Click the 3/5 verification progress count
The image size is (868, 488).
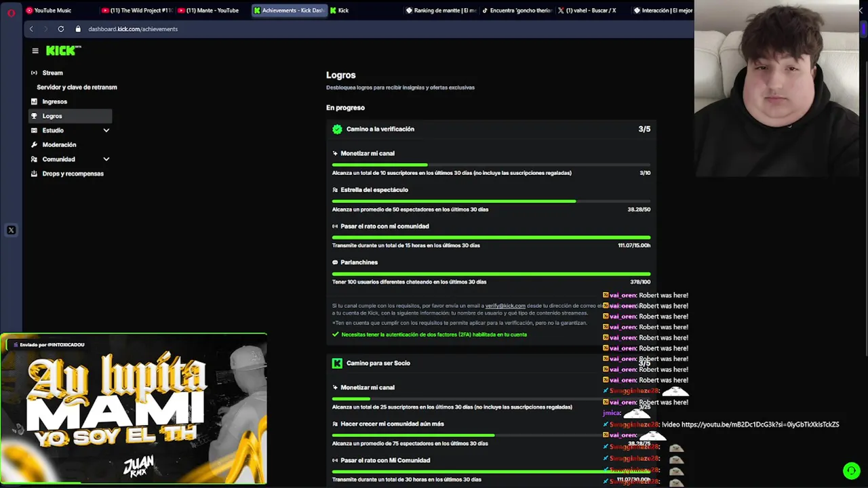click(644, 129)
